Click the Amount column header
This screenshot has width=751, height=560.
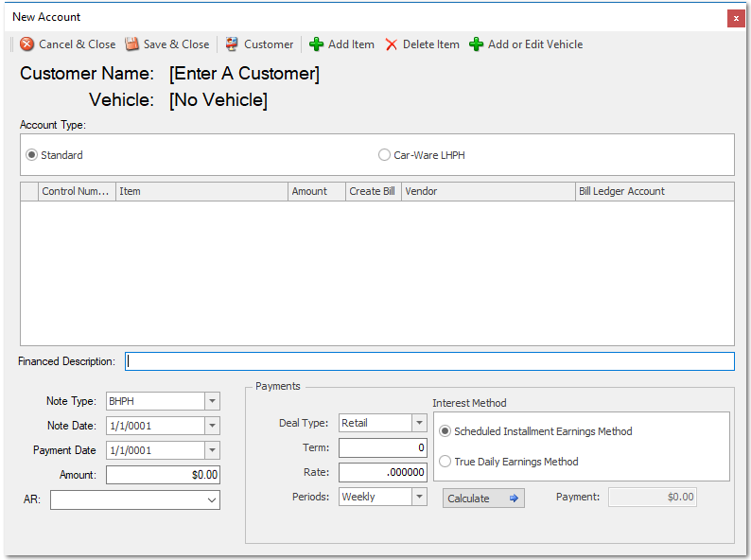point(317,192)
